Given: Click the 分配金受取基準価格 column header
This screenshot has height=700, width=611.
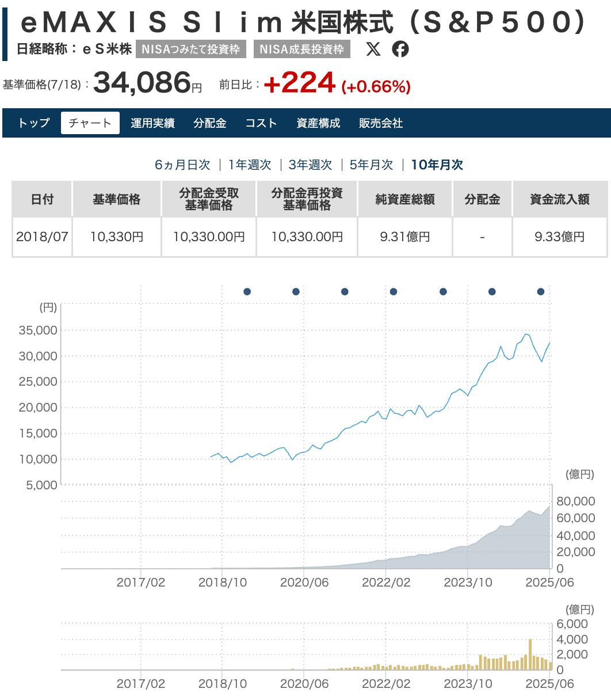Looking at the screenshot, I should click(208, 199).
